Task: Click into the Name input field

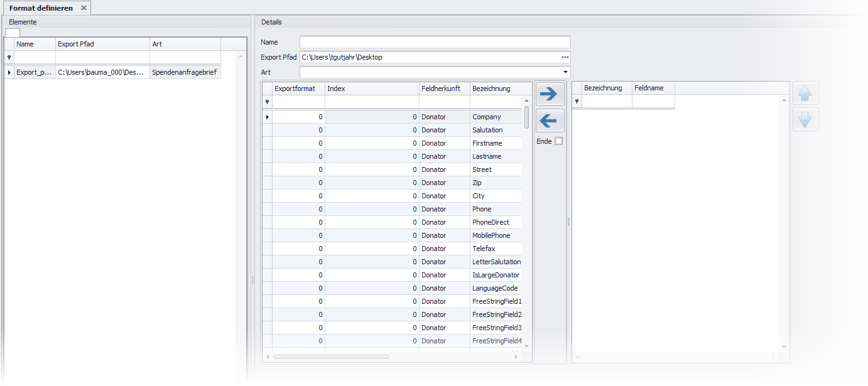Action: click(x=435, y=42)
